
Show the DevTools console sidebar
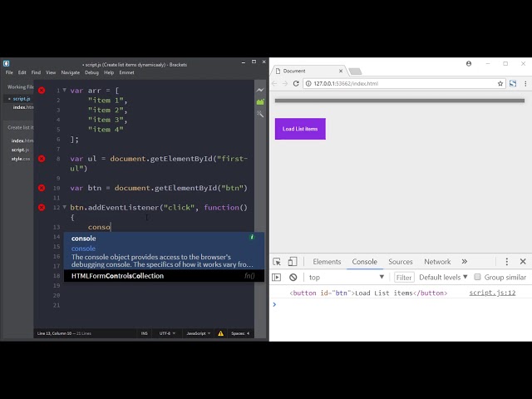(277, 277)
